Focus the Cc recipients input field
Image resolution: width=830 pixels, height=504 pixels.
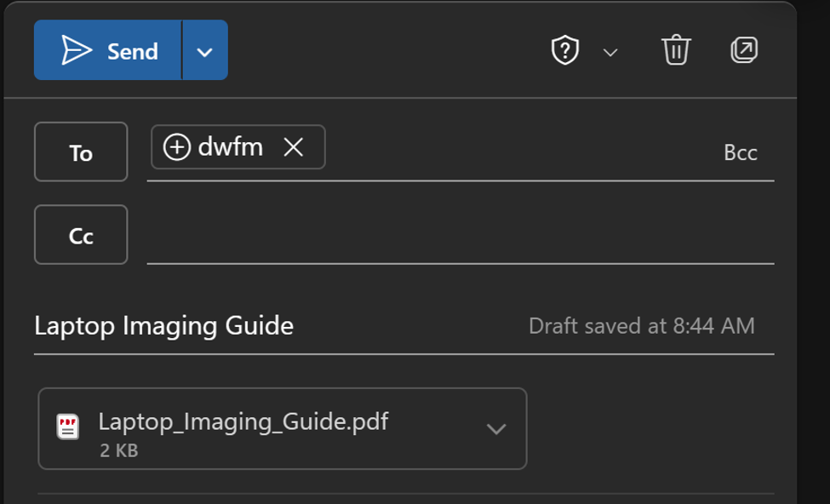point(461,236)
